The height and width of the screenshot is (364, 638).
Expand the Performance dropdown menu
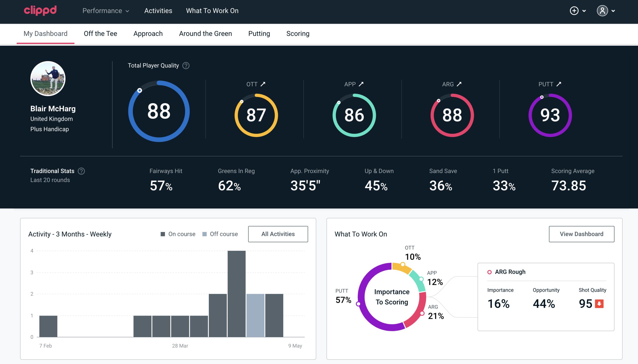click(105, 11)
